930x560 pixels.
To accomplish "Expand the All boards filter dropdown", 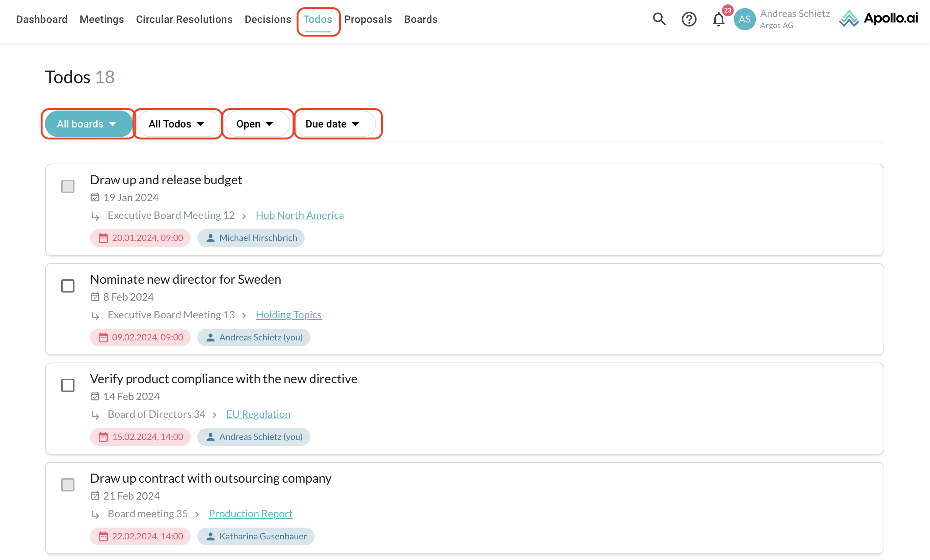I will (87, 124).
